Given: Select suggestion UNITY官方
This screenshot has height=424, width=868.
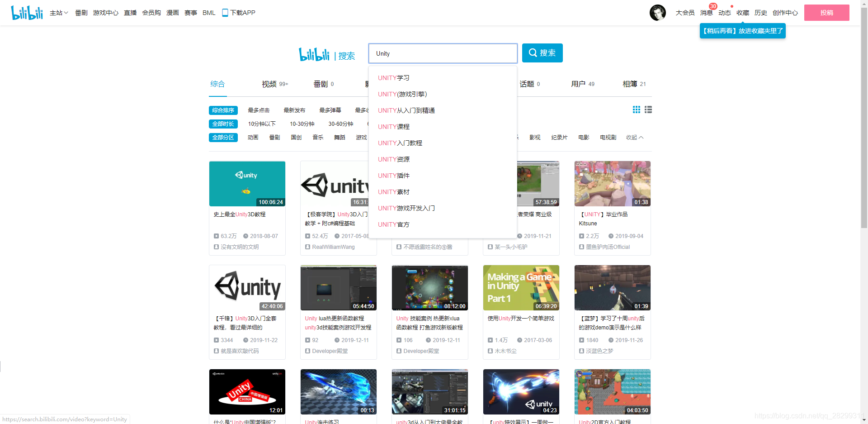Looking at the screenshot, I should pos(443,224).
